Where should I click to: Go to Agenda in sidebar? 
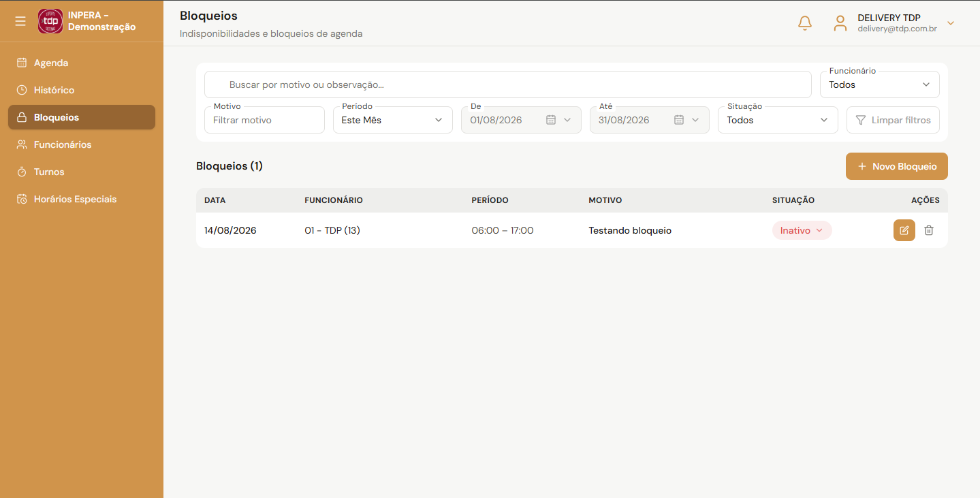click(x=82, y=63)
